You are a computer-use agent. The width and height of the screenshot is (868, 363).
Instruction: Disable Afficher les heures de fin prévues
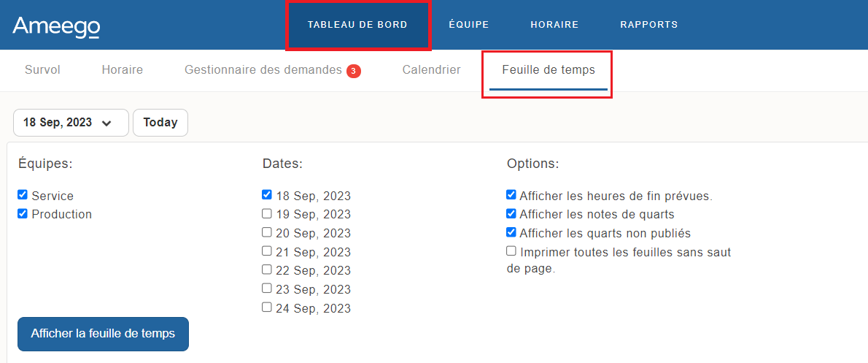(511, 195)
